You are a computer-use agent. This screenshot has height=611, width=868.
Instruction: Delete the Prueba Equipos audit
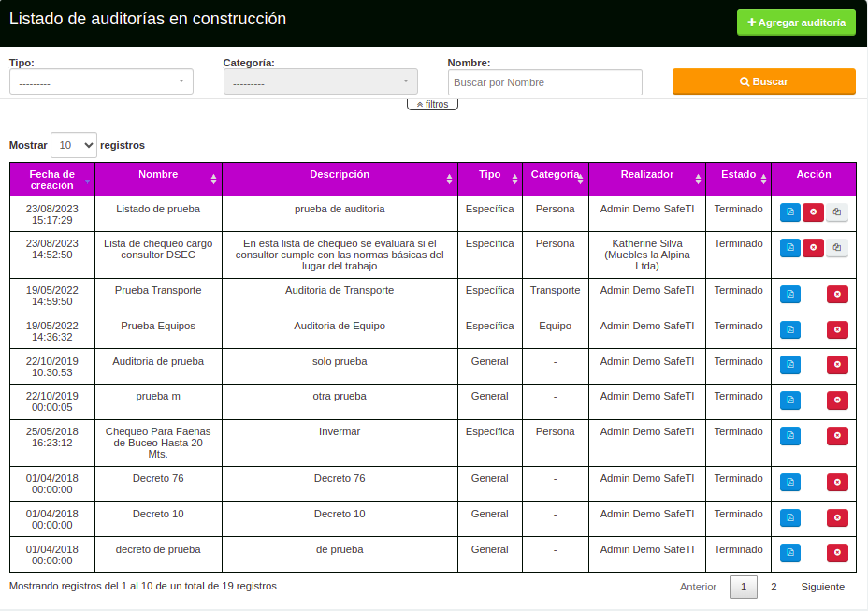837,329
